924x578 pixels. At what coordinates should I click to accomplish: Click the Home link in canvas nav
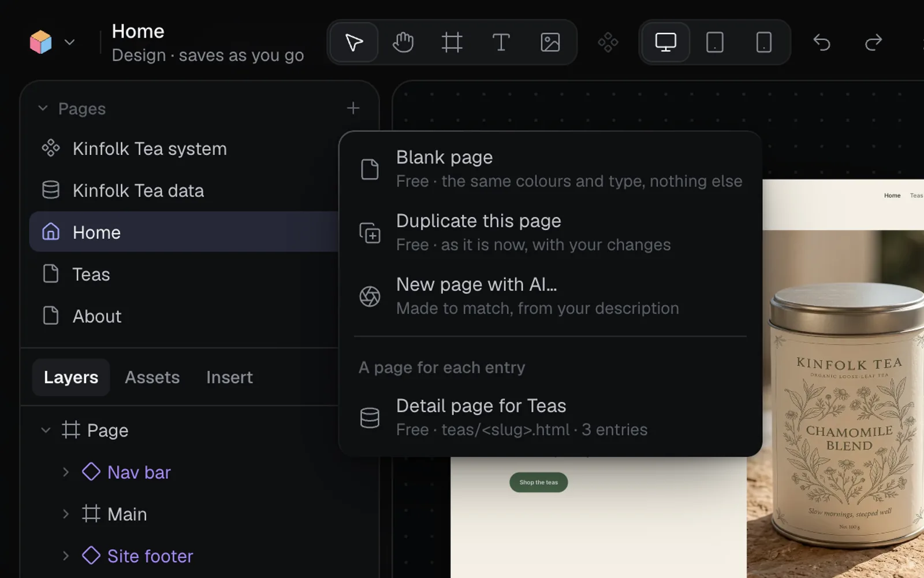tap(892, 195)
